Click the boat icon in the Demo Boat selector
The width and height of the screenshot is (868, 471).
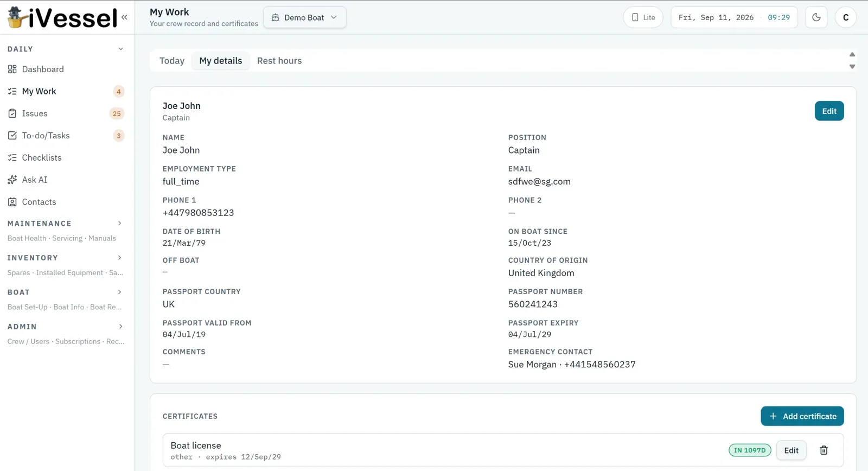(276, 17)
